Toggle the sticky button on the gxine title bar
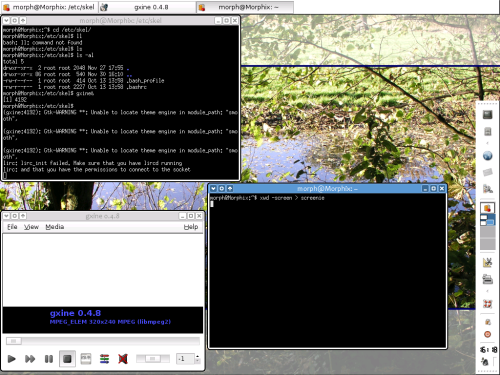500x375 pixels. click(15, 216)
